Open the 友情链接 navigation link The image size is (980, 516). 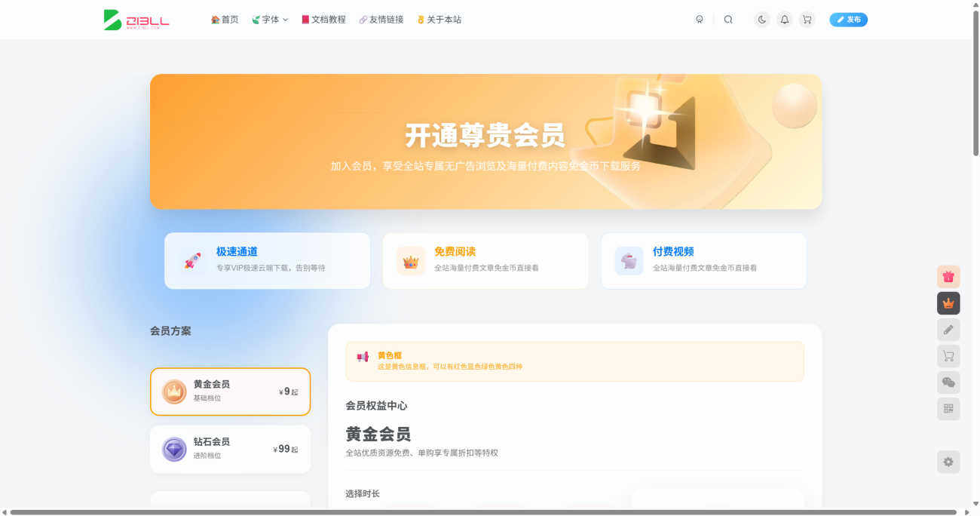tap(381, 20)
